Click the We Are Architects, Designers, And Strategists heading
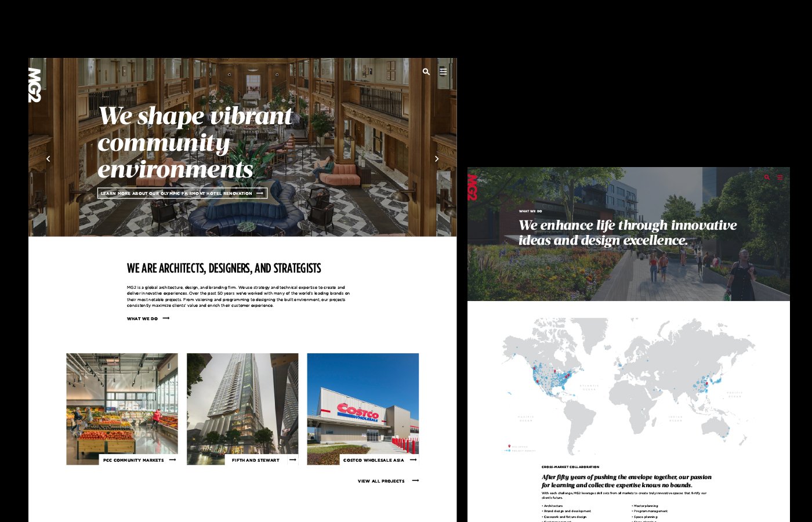The image size is (812, 522). [224, 268]
